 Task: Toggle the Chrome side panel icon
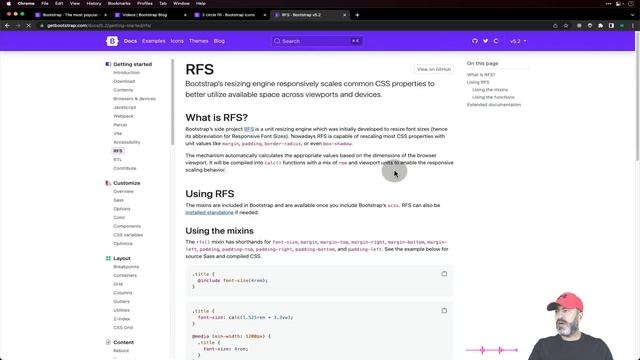click(x=611, y=25)
